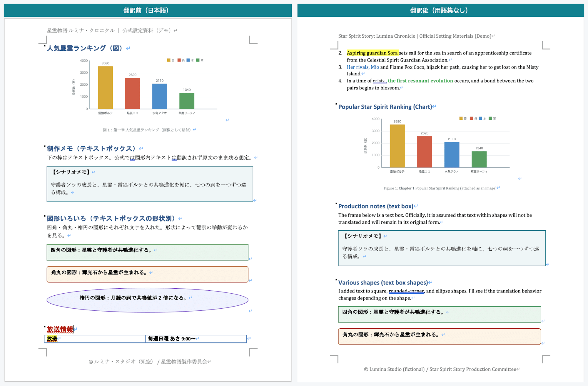588x386 pixels.
Task: Click the table cell 毎週日曜 あさ 9:00〜
Action: [196, 339]
